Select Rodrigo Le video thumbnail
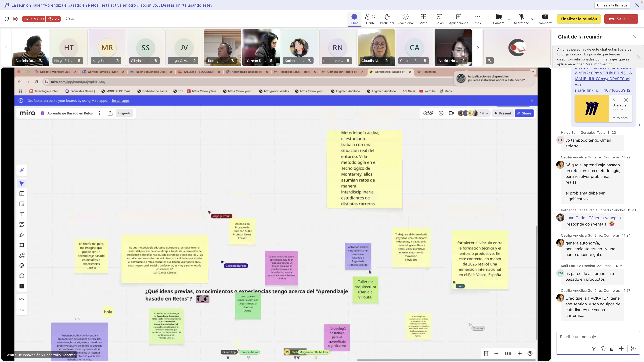Screen dimensions: 644x362 223,48
